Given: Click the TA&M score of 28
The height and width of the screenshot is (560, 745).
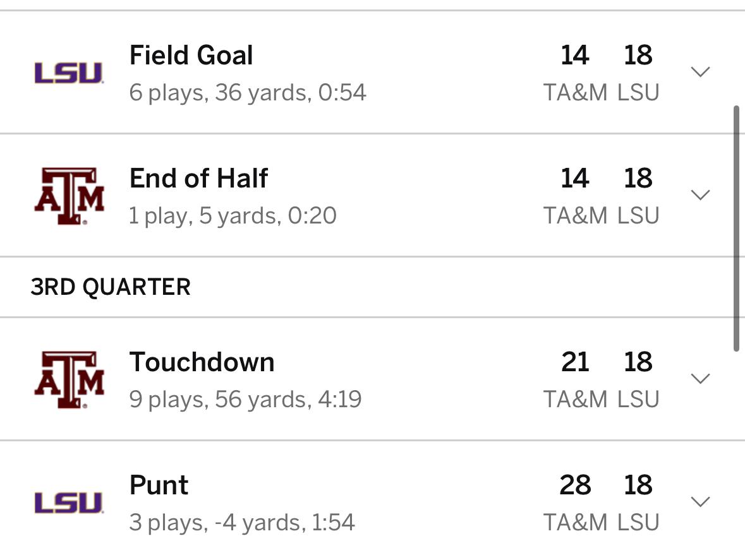Looking at the screenshot, I should (x=575, y=486).
